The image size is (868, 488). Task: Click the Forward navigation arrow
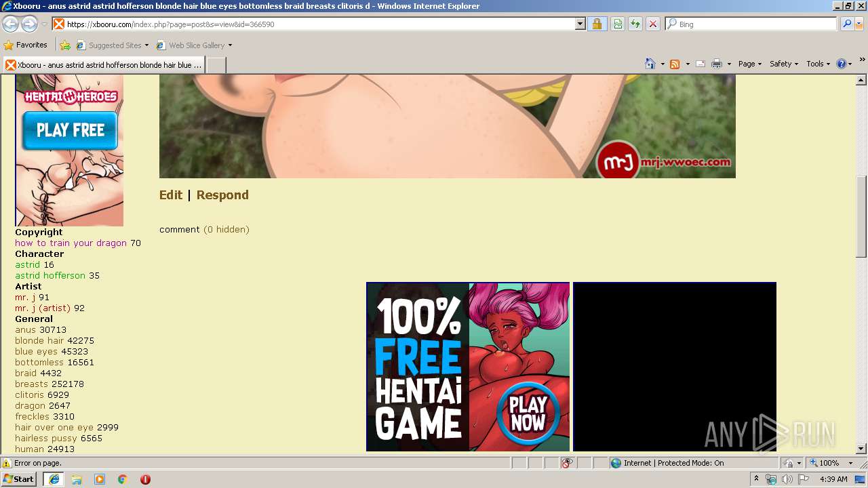coord(29,24)
